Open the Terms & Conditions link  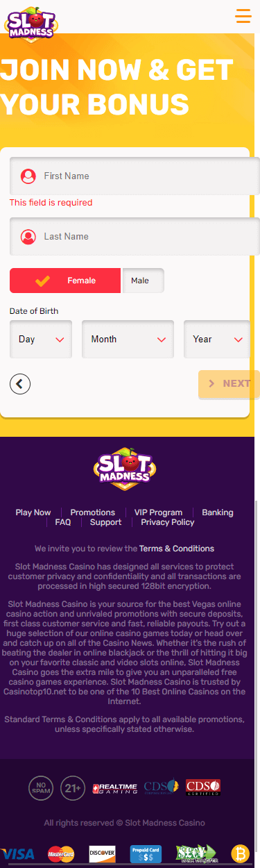177,549
